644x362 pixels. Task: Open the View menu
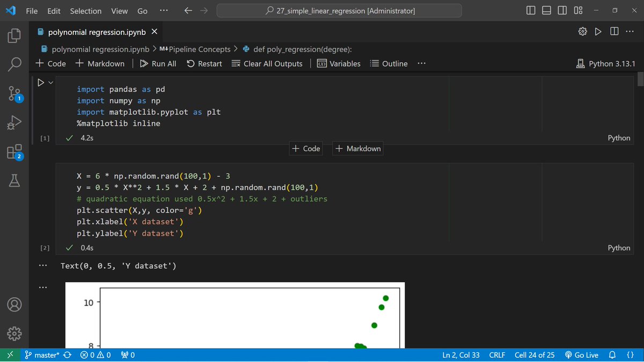pyautogui.click(x=119, y=11)
